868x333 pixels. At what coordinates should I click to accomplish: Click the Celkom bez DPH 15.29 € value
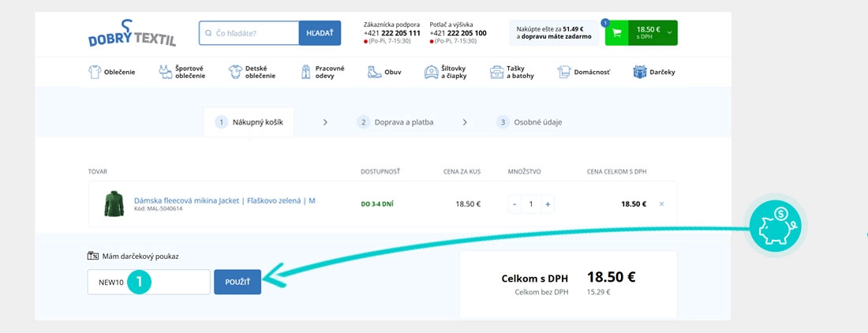[x=598, y=292]
